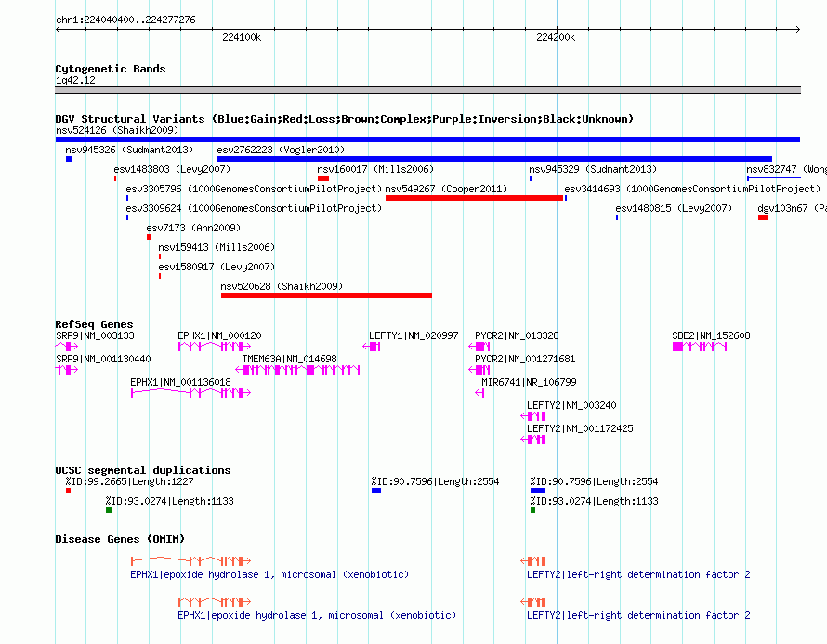
Task: Click the 1q42.12 cytogenetic band bar
Action: [427, 90]
